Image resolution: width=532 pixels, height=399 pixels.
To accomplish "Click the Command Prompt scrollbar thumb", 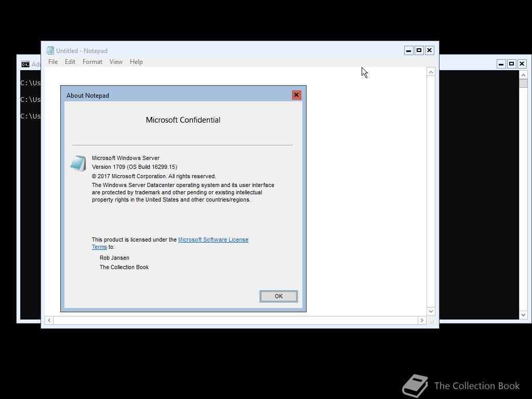I will pyautogui.click(x=523, y=84).
